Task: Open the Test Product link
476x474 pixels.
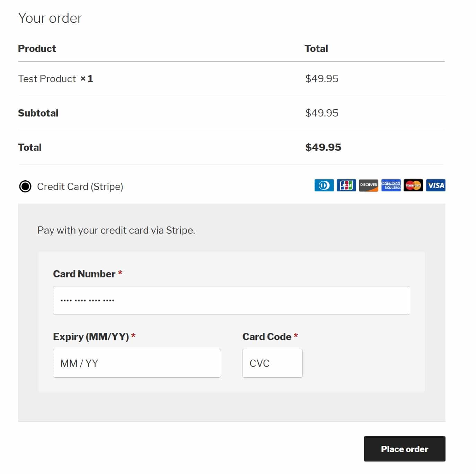Action: point(47,79)
